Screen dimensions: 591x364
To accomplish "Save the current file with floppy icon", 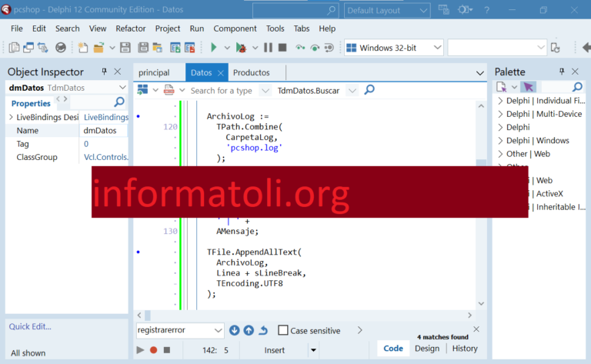I will (x=125, y=48).
